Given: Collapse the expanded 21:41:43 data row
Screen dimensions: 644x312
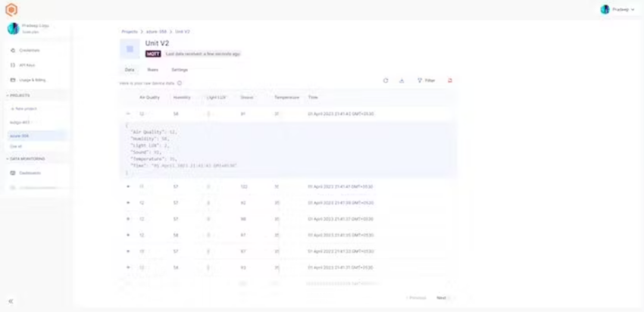Looking at the screenshot, I should pyautogui.click(x=128, y=114).
